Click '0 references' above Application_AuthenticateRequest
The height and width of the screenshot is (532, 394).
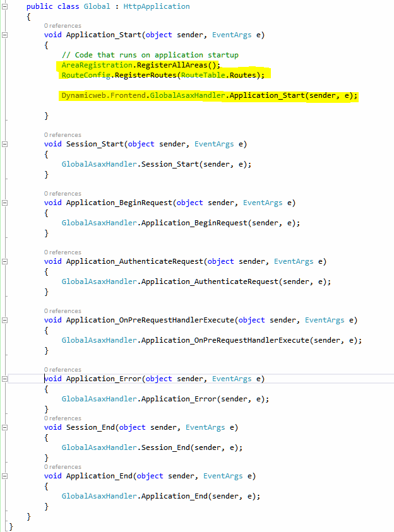[x=63, y=252]
